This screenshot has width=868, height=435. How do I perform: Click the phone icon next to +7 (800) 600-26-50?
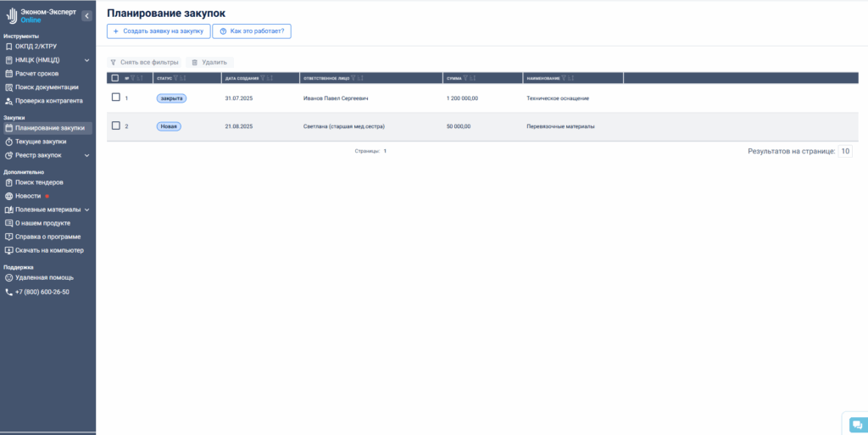pos(8,292)
